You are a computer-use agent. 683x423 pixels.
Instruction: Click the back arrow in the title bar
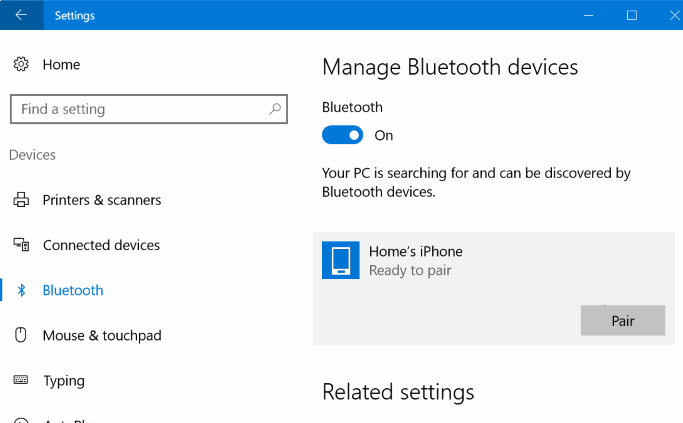click(x=21, y=15)
